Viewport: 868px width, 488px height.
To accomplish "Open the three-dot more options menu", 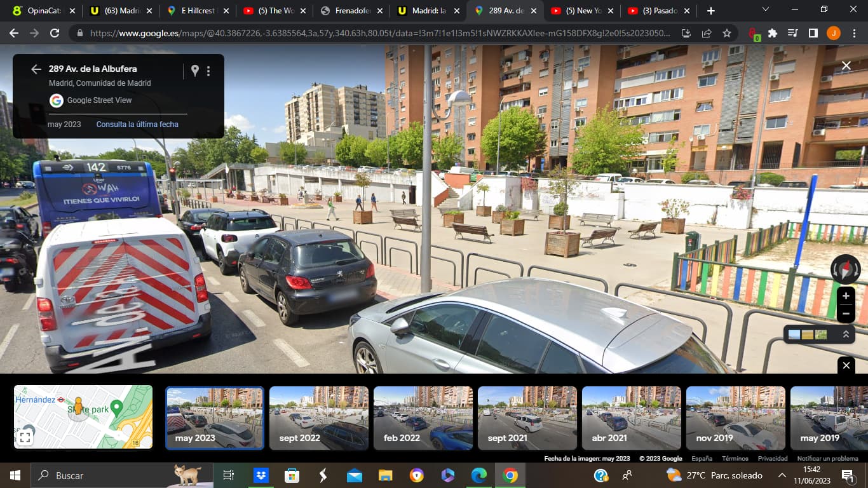I will [208, 71].
